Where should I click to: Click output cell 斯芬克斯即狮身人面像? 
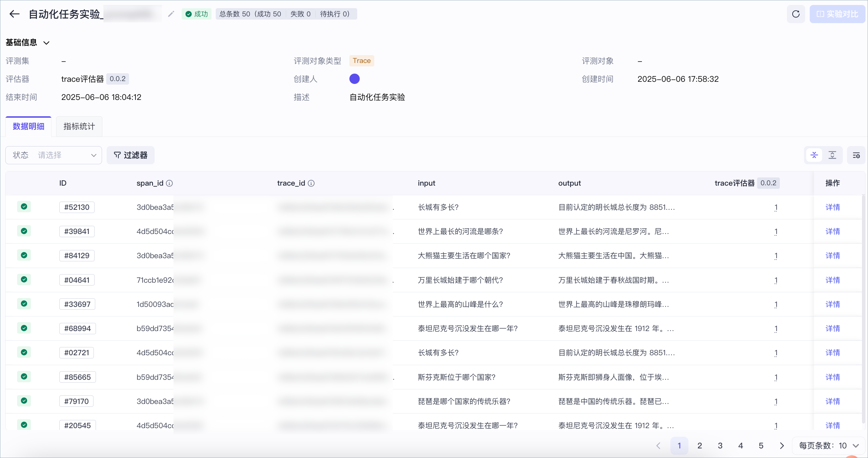pyautogui.click(x=614, y=377)
